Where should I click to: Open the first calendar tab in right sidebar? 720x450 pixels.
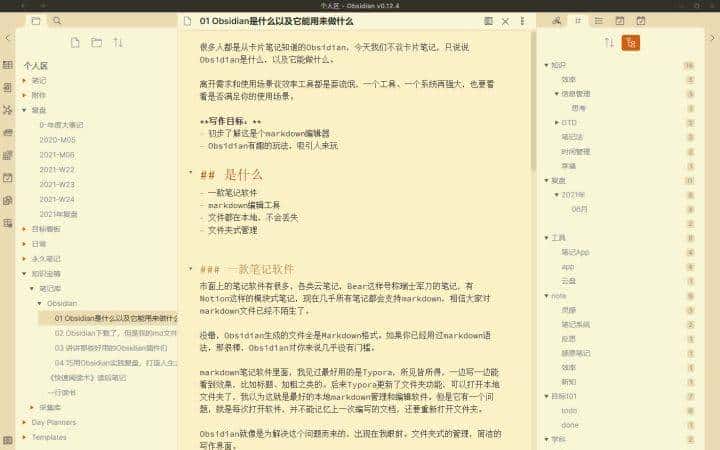click(x=620, y=21)
